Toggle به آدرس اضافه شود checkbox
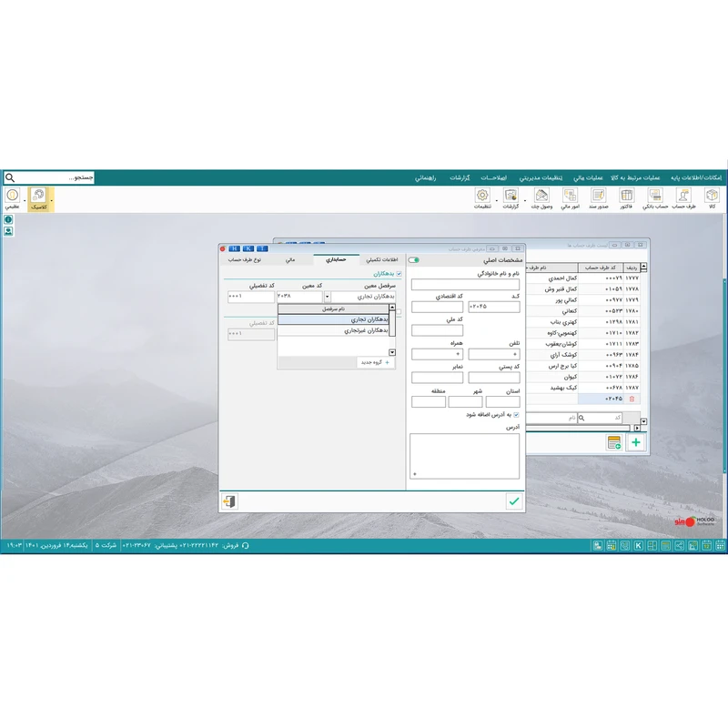This screenshot has height=728, width=728. click(516, 415)
